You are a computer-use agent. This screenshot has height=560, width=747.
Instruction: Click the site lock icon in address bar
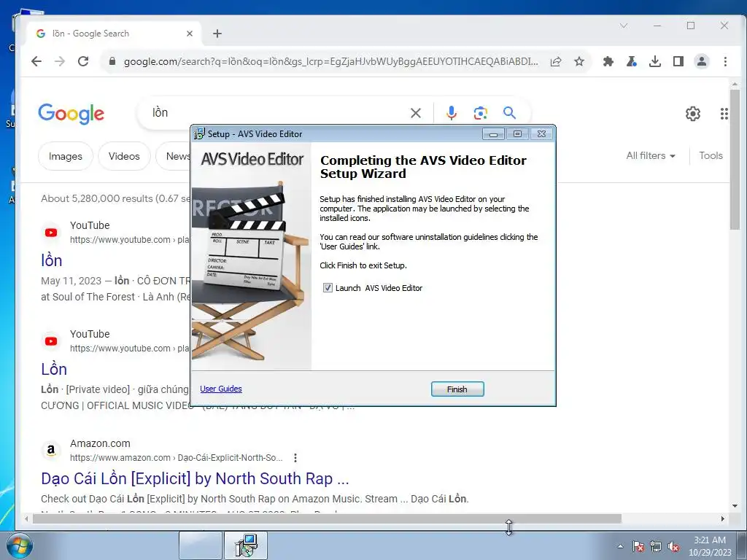coord(112,61)
